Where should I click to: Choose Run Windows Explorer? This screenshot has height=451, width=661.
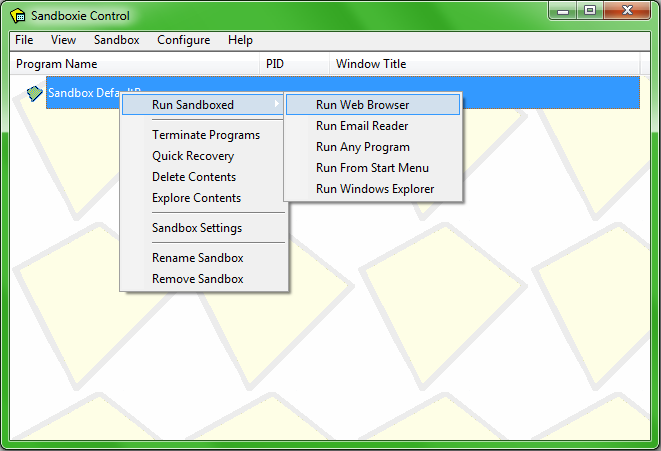tap(373, 189)
